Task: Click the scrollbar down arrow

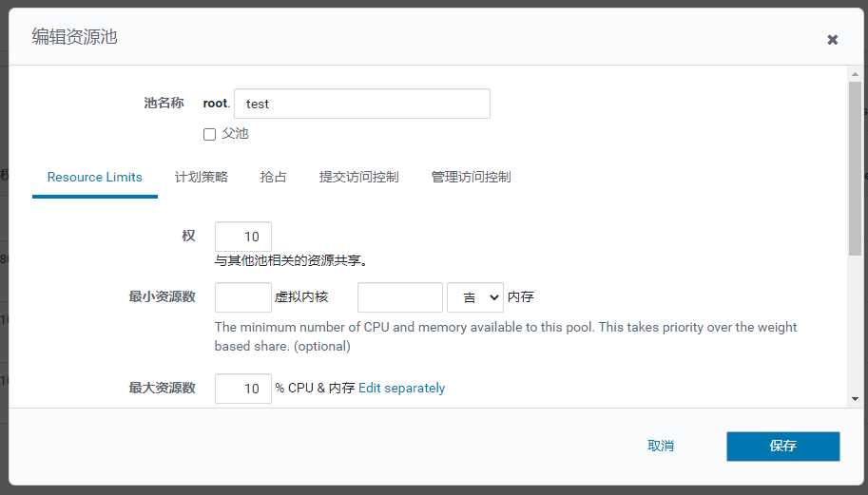Action: point(855,399)
